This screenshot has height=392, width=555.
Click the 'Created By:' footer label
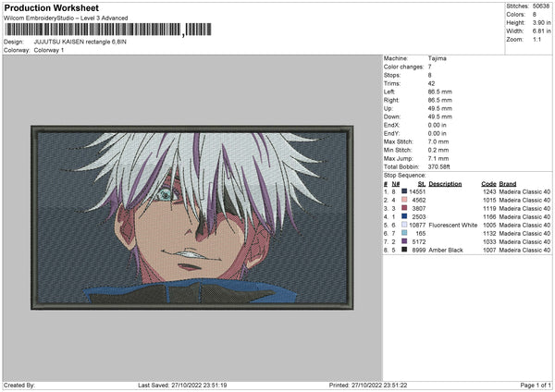19,385
